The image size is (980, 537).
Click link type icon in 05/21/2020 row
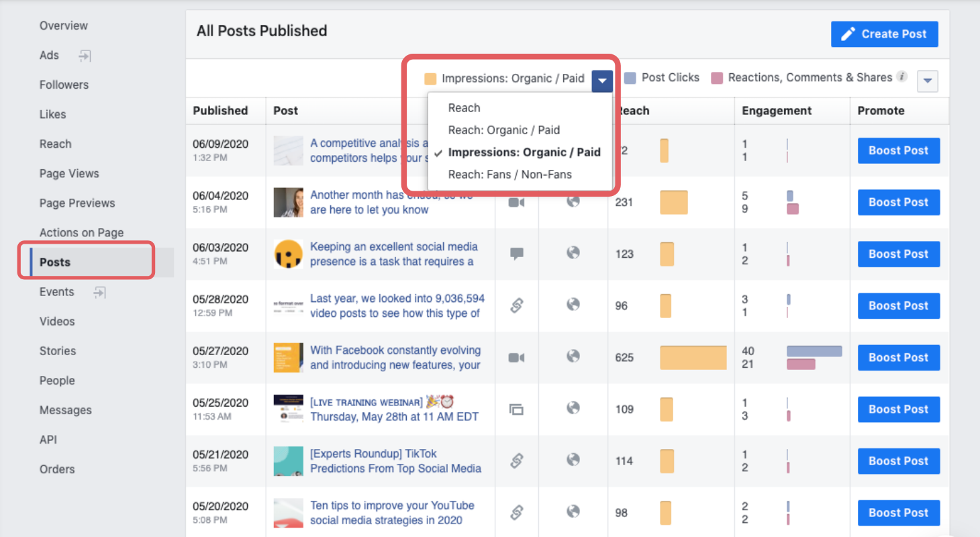tap(516, 461)
